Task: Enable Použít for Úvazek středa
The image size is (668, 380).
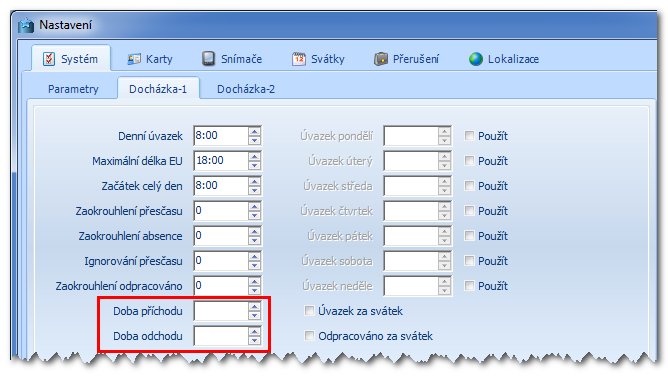Action: pyautogui.click(x=469, y=185)
